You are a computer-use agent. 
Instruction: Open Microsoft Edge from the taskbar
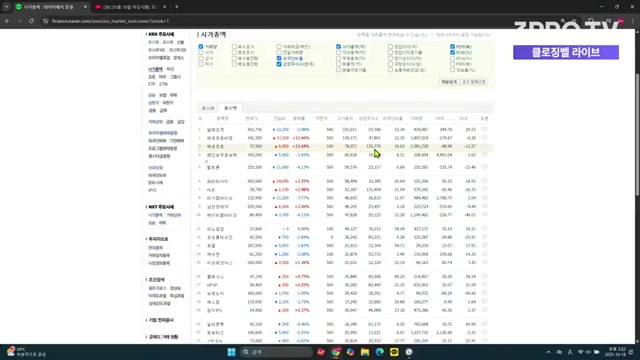coord(380,352)
